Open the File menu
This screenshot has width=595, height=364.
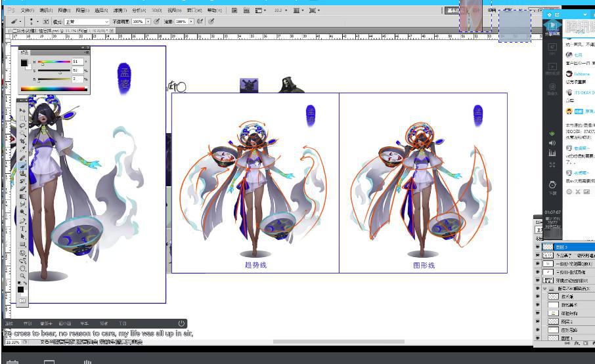pos(27,10)
